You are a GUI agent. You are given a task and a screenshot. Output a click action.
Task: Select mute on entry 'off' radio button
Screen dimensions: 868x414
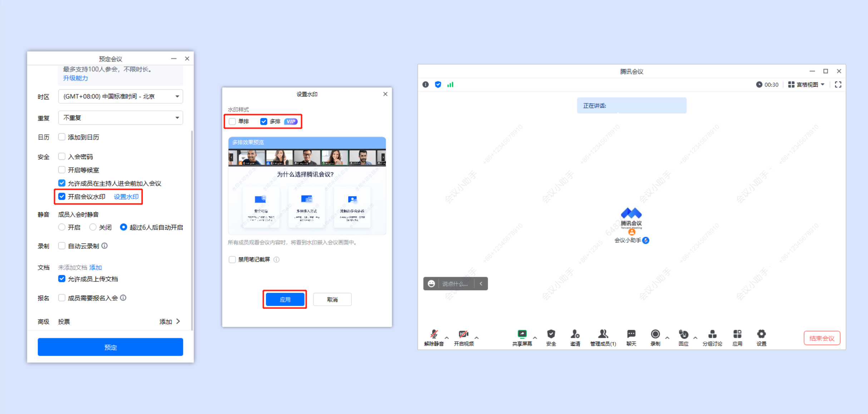[93, 227]
